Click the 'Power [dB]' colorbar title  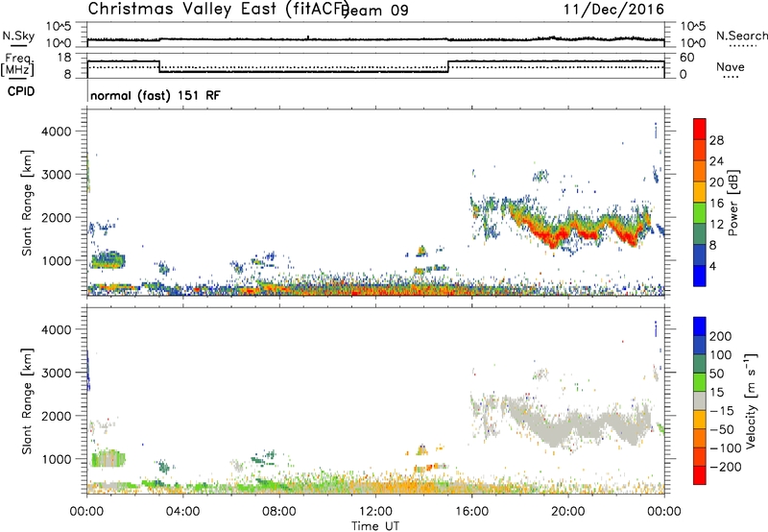click(732, 203)
